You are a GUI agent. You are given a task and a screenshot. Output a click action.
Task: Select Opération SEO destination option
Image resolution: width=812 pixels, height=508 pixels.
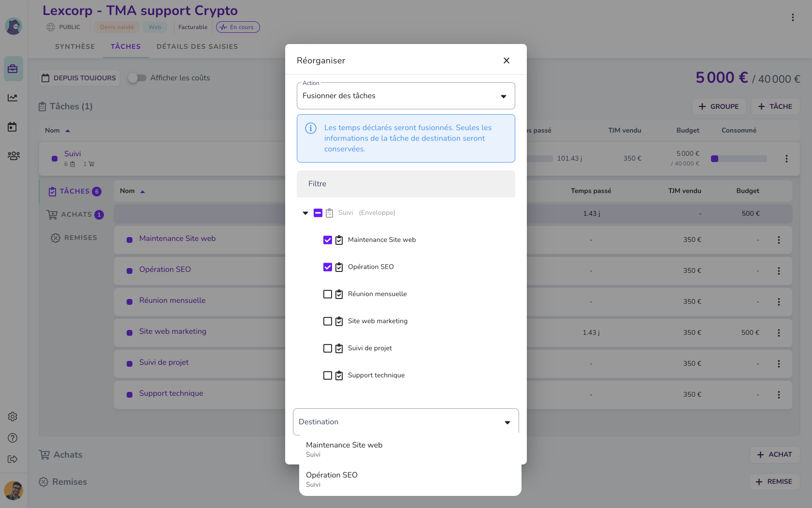(x=410, y=479)
